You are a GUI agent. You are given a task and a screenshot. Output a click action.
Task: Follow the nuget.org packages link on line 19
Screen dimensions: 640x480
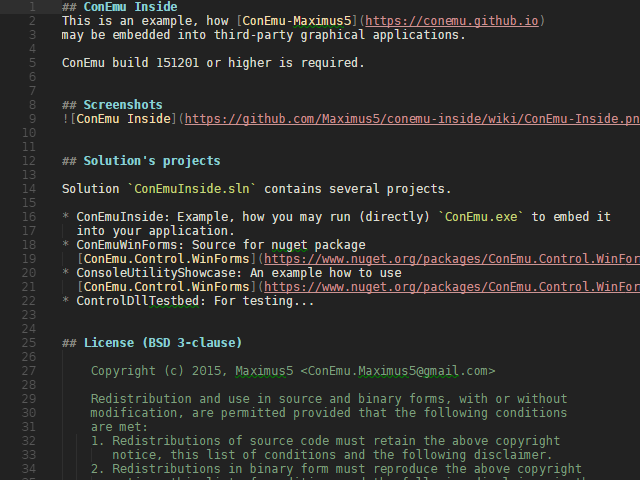coord(452,259)
